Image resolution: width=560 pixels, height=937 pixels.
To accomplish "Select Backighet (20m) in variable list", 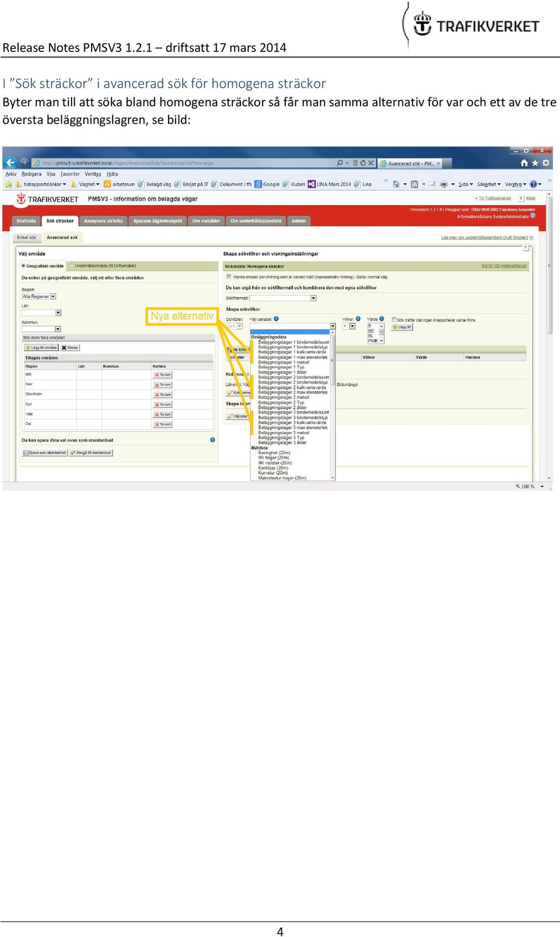I will click(x=274, y=452).
